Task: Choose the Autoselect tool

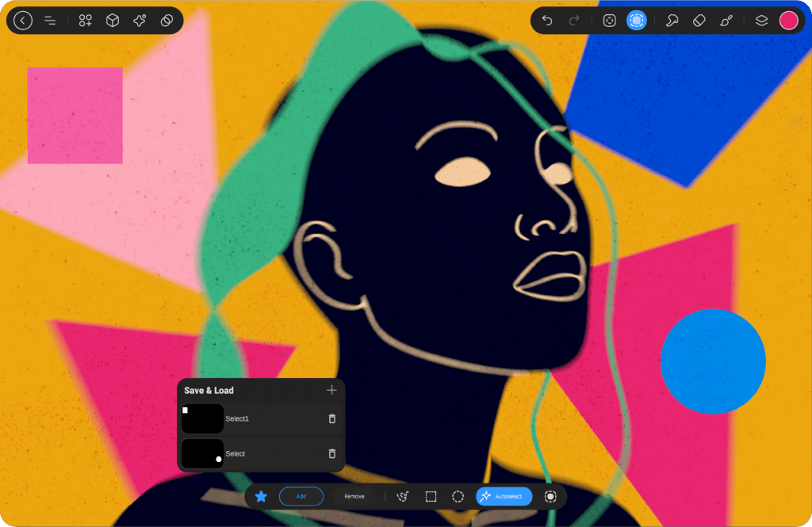Action: click(504, 496)
